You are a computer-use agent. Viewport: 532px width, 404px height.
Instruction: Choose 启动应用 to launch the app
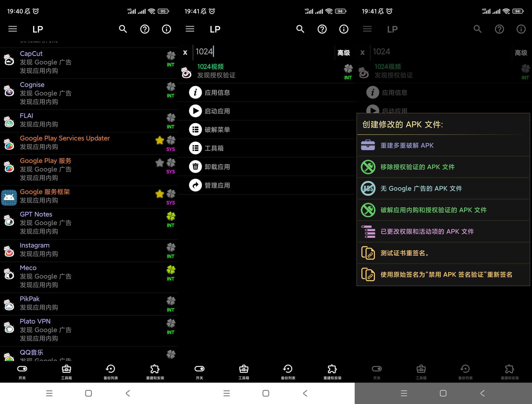[266, 111]
